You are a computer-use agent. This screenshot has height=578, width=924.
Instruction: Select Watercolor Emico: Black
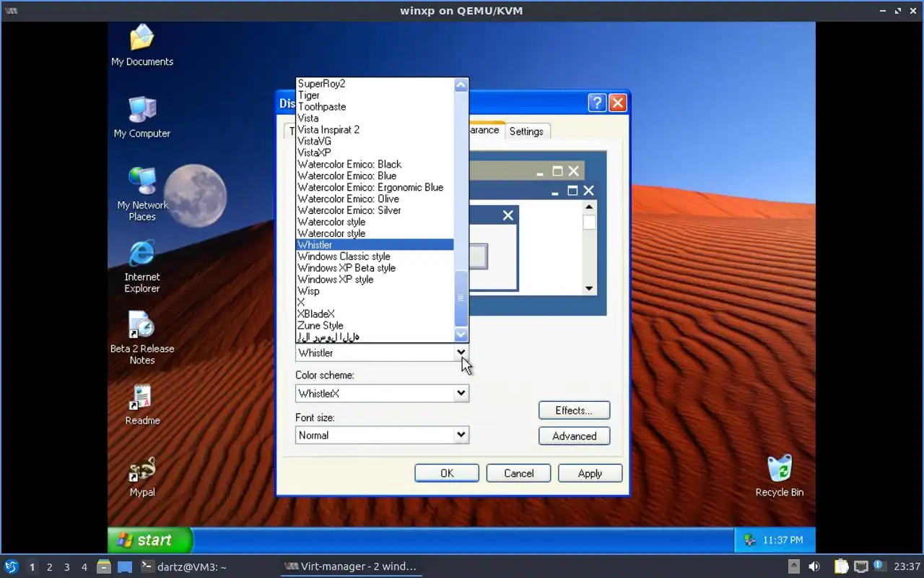[375, 165]
